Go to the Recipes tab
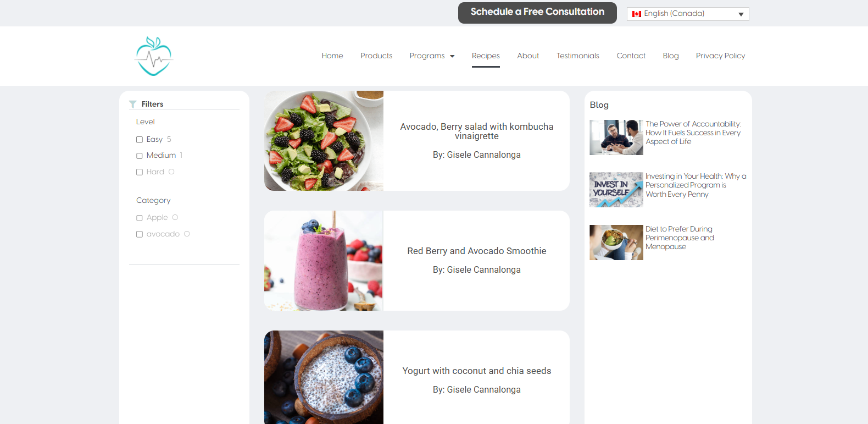The height and width of the screenshot is (424, 868). point(486,56)
